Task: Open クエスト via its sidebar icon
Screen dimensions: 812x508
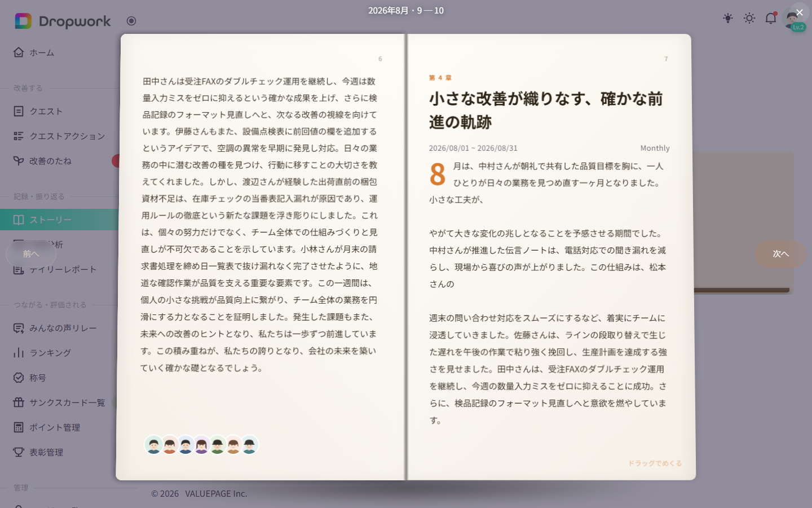Action: 19,111
